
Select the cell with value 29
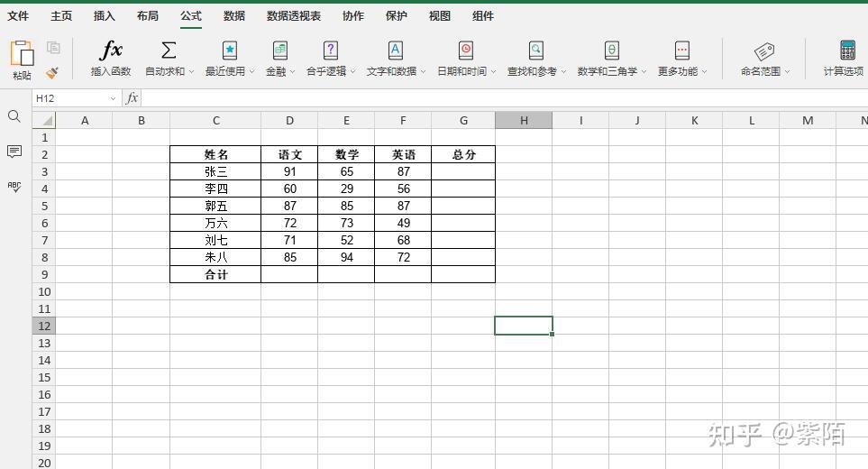pyautogui.click(x=346, y=189)
